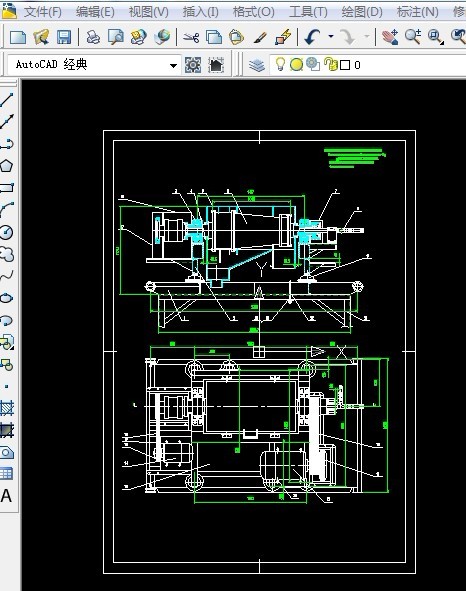Open the 插入(I) menu
Image resolution: width=466 pixels, height=591 pixels.
(201, 12)
